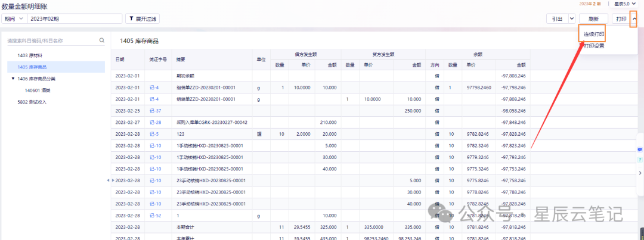Click 采购入库单CGRK-20230227-00042 summary cell
Viewport: 644px width, 240px height.
pyautogui.click(x=212, y=122)
